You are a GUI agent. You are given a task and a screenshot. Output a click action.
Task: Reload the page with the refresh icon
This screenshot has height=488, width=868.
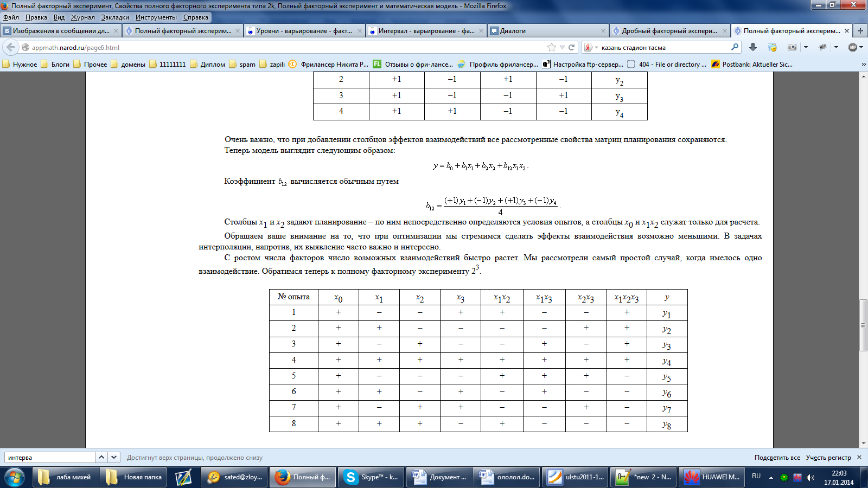571,47
